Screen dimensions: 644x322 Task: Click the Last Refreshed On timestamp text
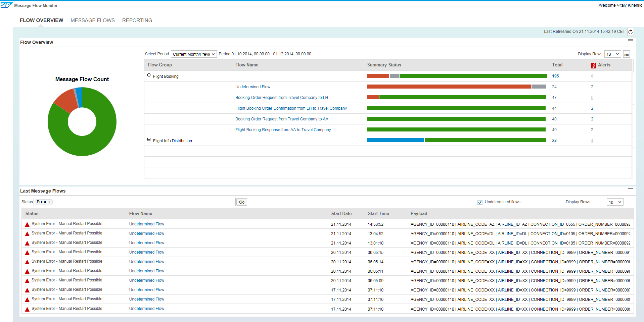click(x=584, y=32)
